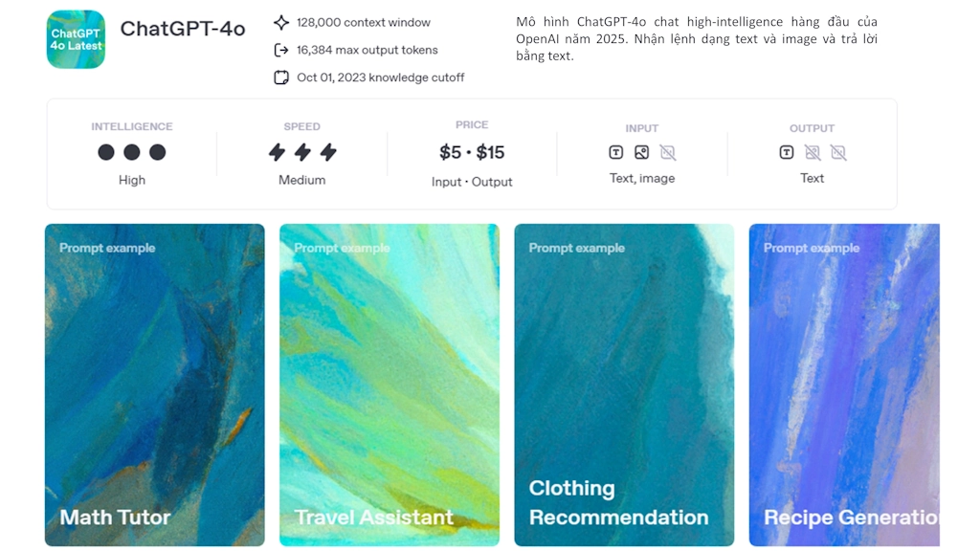Click the $5 · $15 price text

coord(472,152)
